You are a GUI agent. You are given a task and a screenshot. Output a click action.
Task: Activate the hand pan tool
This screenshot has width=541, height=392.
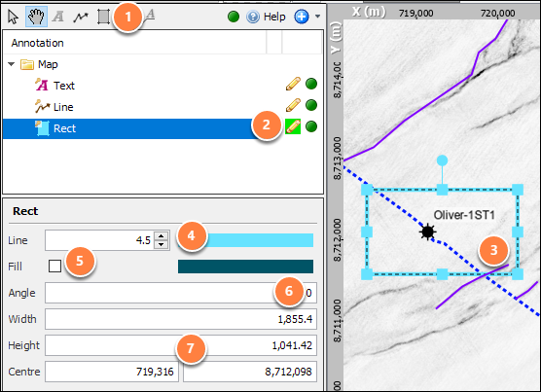click(x=36, y=17)
